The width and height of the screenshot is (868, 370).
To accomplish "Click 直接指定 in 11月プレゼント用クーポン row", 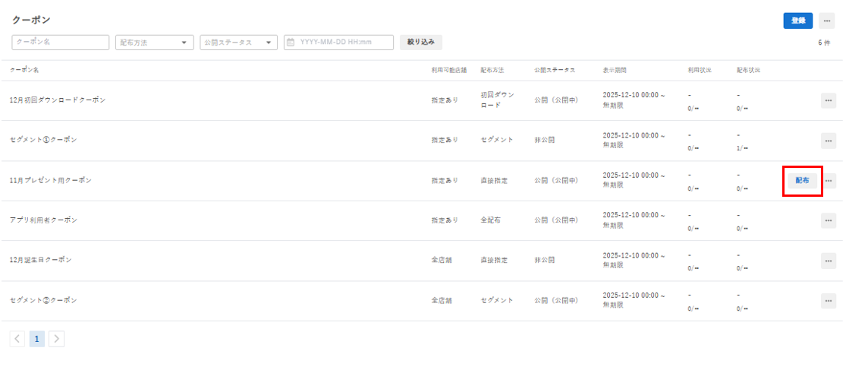I will (494, 181).
